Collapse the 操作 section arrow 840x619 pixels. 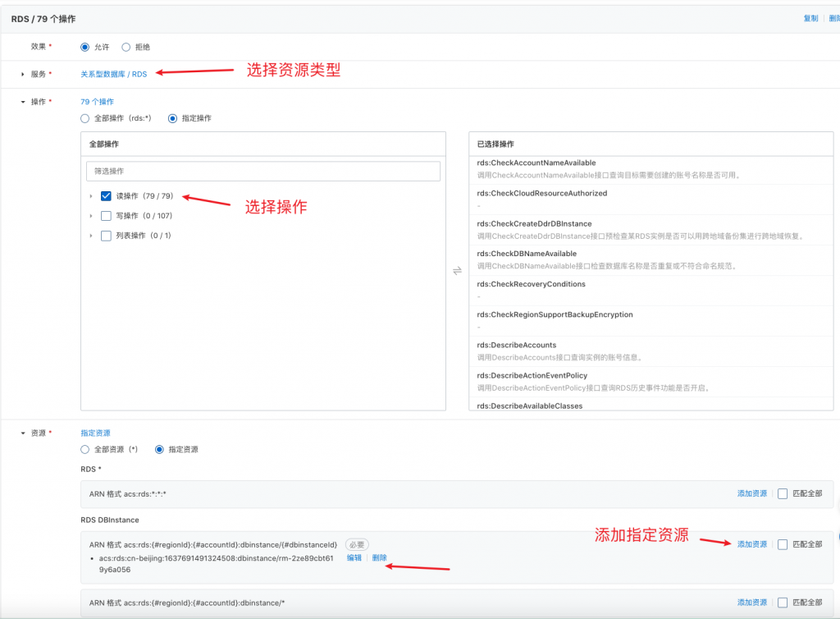point(22,102)
